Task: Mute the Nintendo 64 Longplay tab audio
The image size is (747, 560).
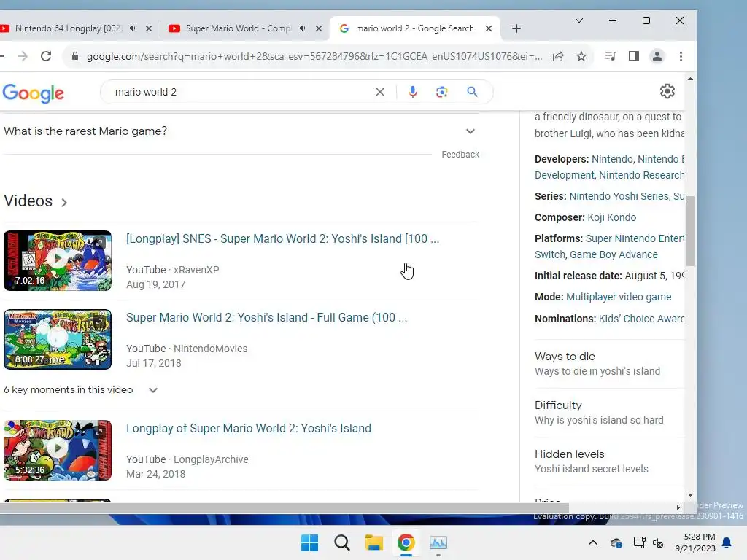Action: point(133,28)
